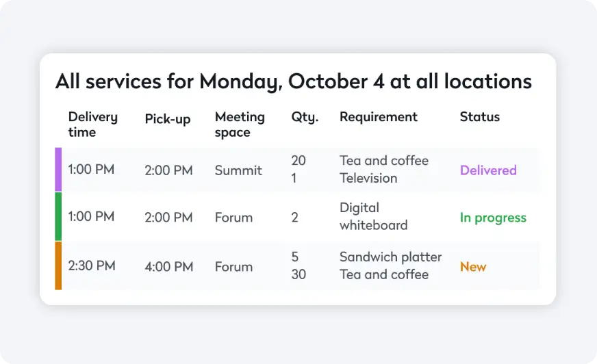The width and height of the screenshot is (597, 364).
Task: Click the purple status bar of Summit row
Action: (58, 170)
